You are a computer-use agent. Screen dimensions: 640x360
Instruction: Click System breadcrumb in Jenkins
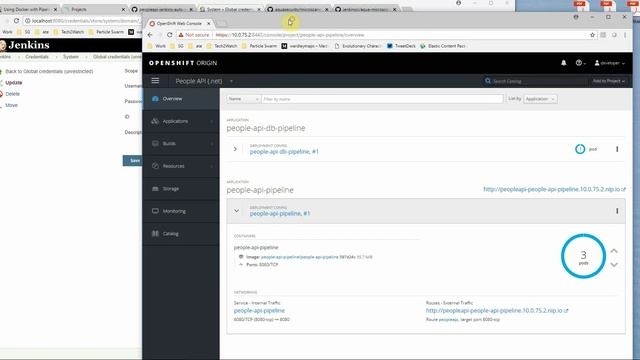71,57
